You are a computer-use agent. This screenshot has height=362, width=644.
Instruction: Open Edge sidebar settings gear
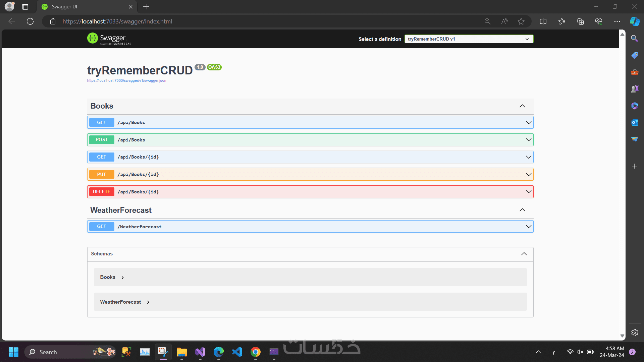click(x=635, y=333)
